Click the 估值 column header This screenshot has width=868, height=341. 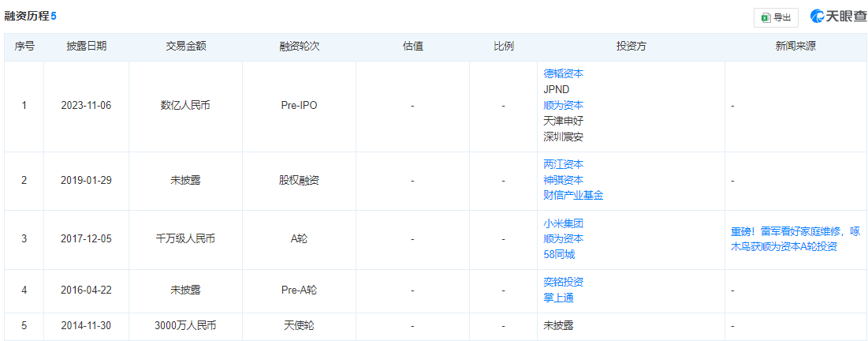(x=412, y=47)
